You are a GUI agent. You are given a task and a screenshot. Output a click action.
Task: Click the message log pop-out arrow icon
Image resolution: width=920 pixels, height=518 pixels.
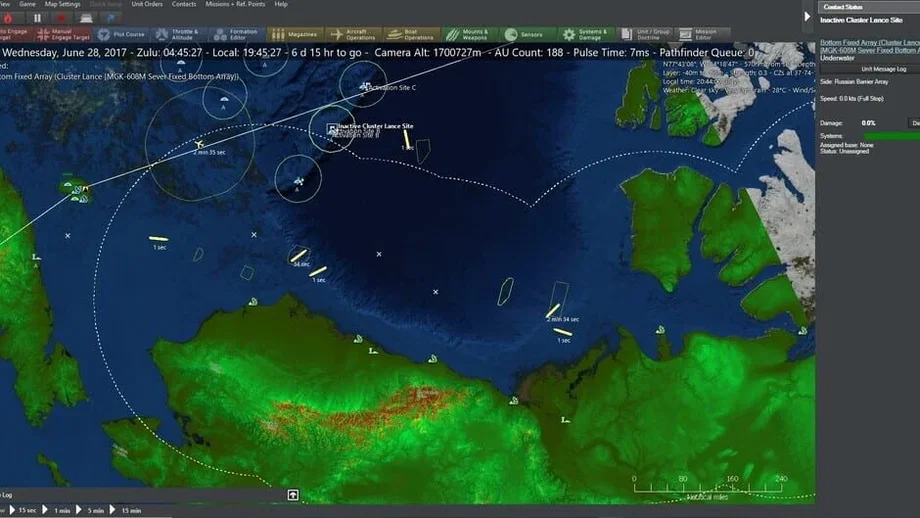click(293, 495)
